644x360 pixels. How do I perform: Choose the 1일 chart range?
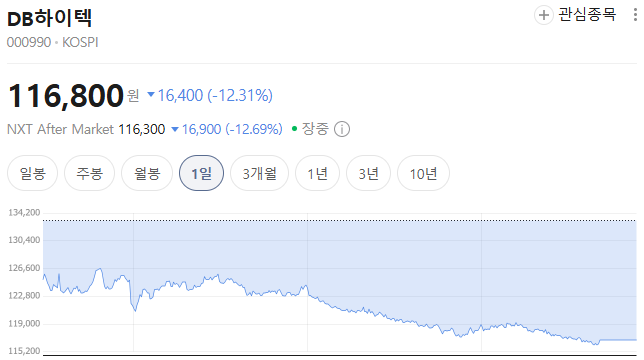tap(202, 173)
